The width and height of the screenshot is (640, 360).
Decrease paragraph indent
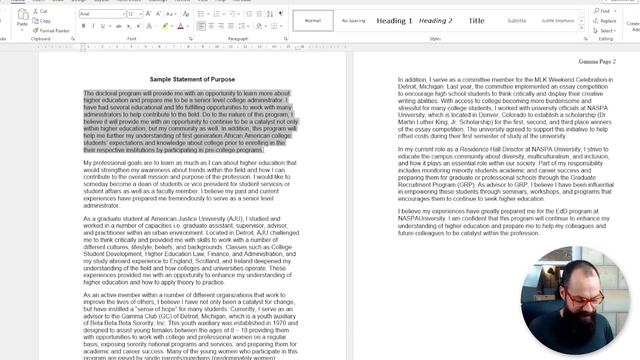point(249,14)
